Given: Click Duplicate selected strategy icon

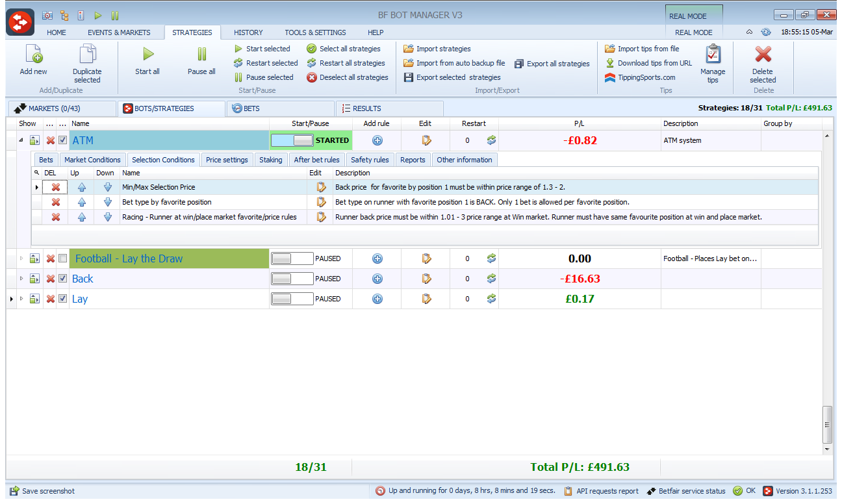Looking at the screenshot, I should [x=87, y=54].
